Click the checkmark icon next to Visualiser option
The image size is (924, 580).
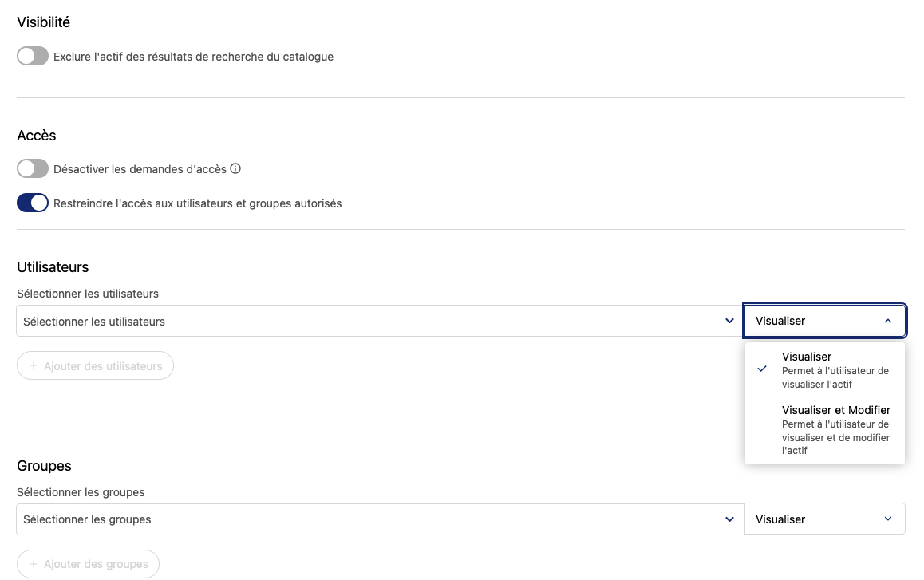pyautogui.click(x=762, y=369)
